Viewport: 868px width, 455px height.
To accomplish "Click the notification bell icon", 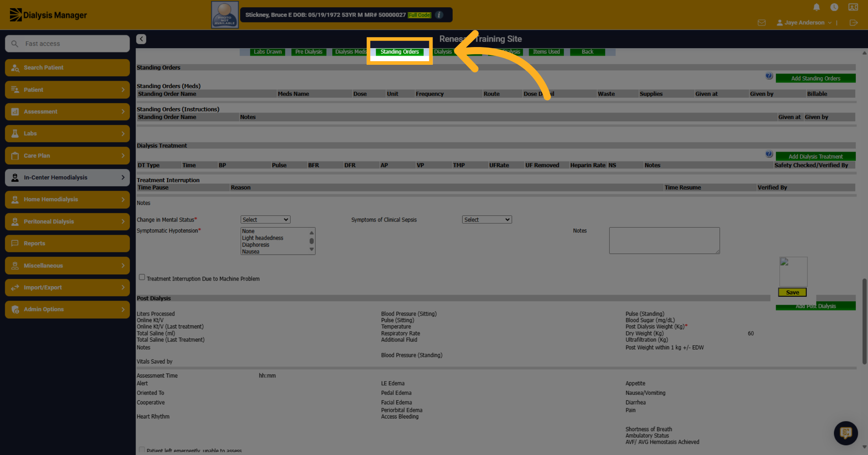I will pyautogui.click(x=816, y=7).
